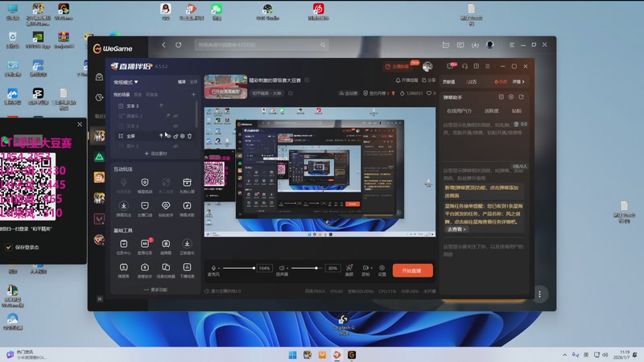Toggle visibility of 全屏 source
The image size is (644, 362).
pos(168,136)
